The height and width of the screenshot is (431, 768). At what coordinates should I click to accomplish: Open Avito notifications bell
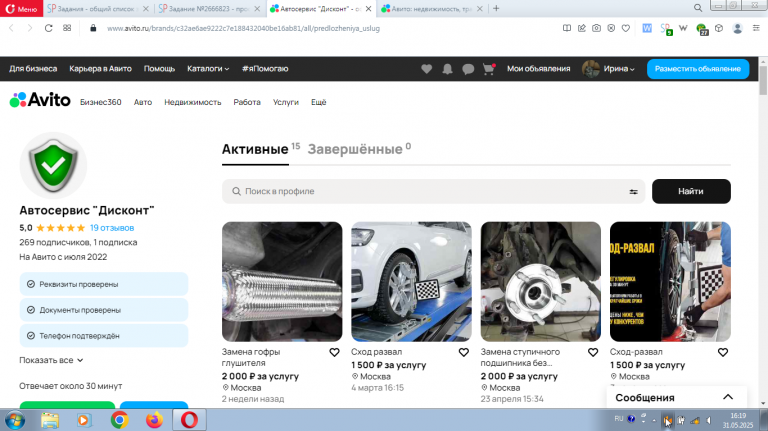(447, 69)
